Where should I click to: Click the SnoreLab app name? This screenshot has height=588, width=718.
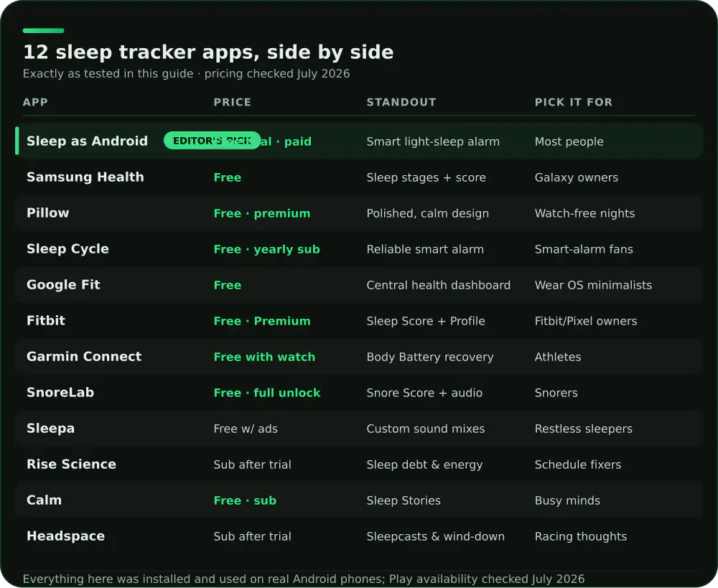click(60, 393)
